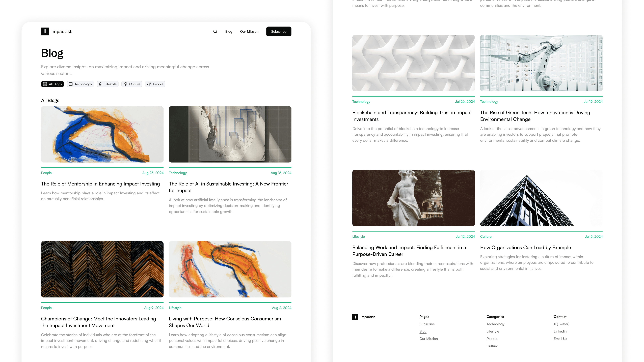The width and height of the screenshot is (644, 362).
Task: Click the footer 'Contact' column heading
Action: (x=560, y=317)
